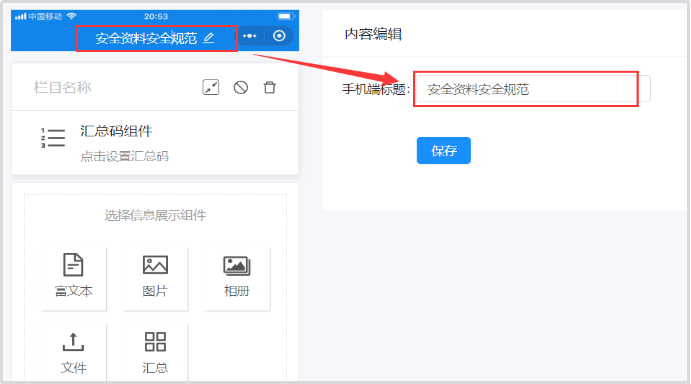This screenshot has height=384, width=691.
Task: Add a 汇总 summary component
Action: coord(155,353)
